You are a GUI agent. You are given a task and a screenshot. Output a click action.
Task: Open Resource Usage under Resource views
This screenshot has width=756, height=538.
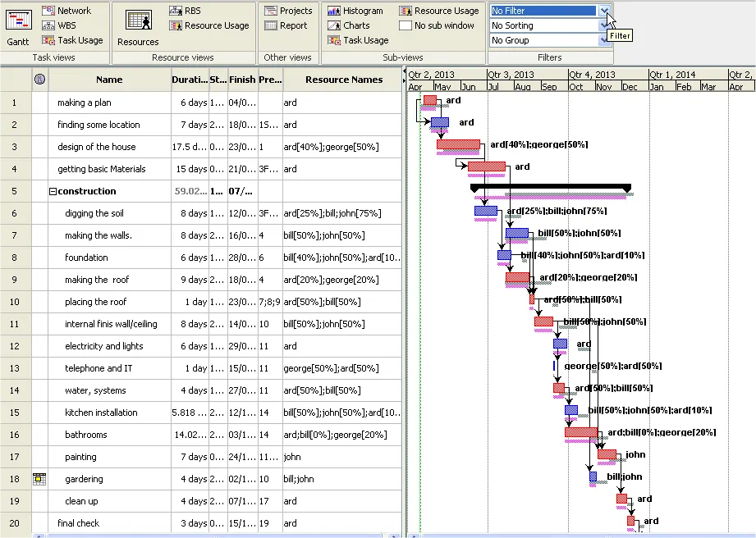click(209, 25)
